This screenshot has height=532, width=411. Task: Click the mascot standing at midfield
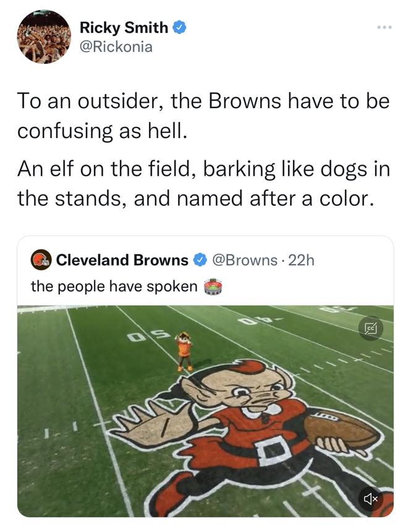[x=184, y=350]
